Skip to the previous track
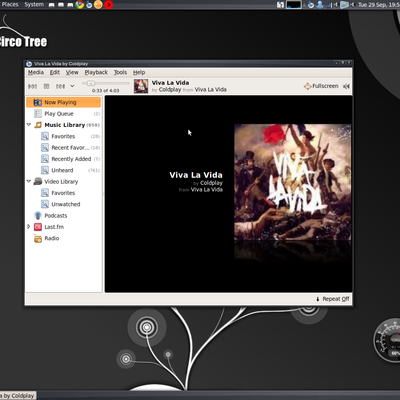This screenshot has width=400, height=400. pos(32,86)
